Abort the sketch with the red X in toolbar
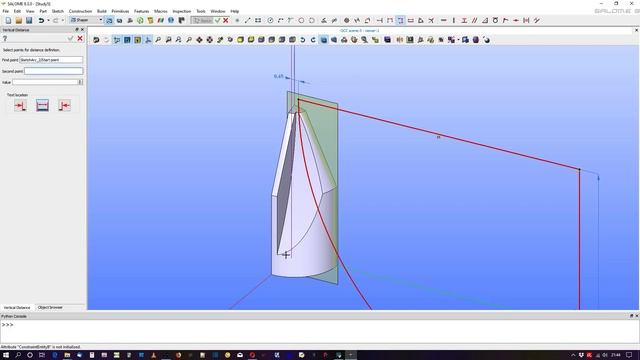The height and width of the screenshot is (360, 640). (x=225, y=20)
